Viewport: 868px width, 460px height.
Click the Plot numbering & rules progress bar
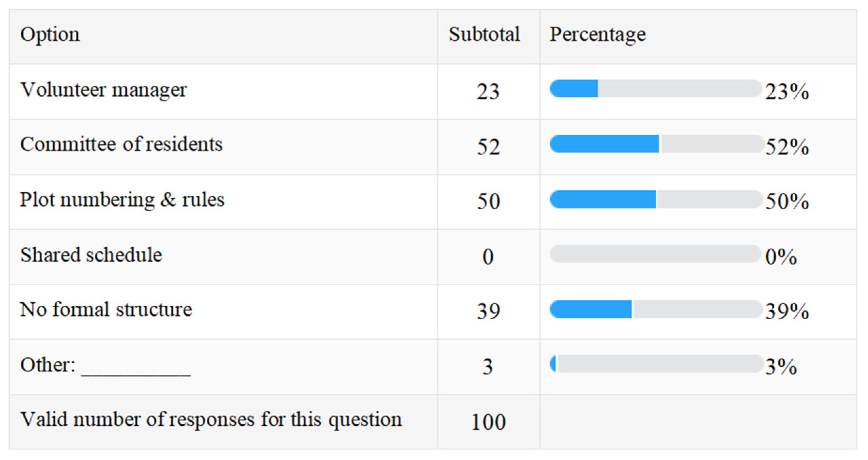click(656, 199)
